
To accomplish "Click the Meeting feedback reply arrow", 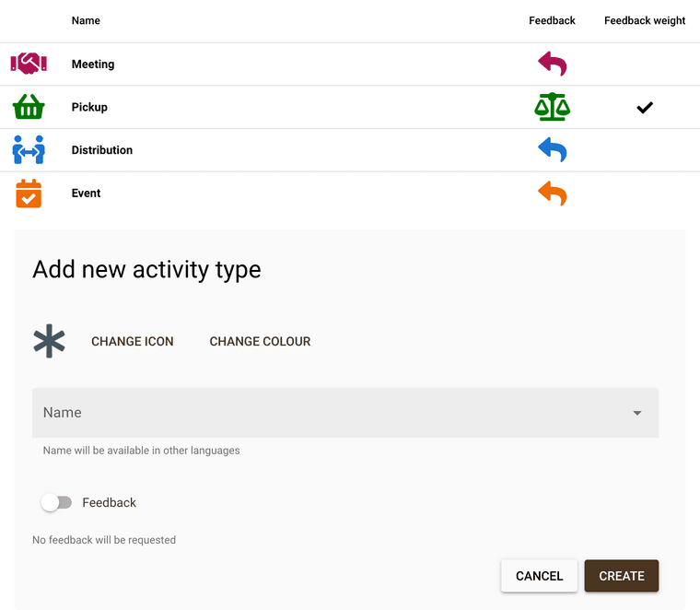I will pyautogui.click(x=553, y=63).
